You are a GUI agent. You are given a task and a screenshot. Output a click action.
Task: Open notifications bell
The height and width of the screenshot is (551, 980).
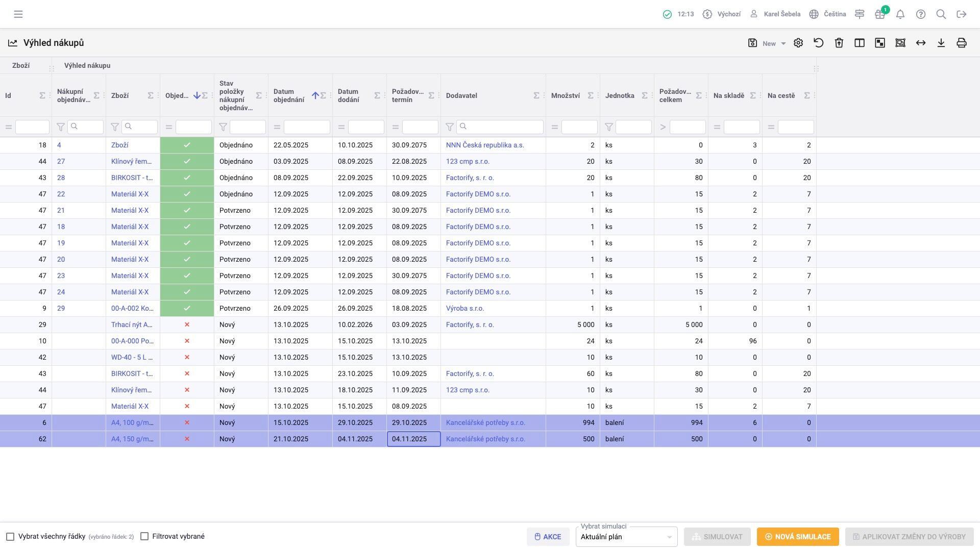pyautogui.click(x=900, y=14)
